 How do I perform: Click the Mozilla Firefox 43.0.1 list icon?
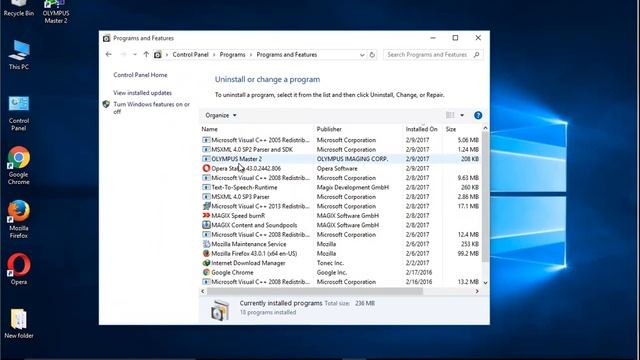(206, 253)
